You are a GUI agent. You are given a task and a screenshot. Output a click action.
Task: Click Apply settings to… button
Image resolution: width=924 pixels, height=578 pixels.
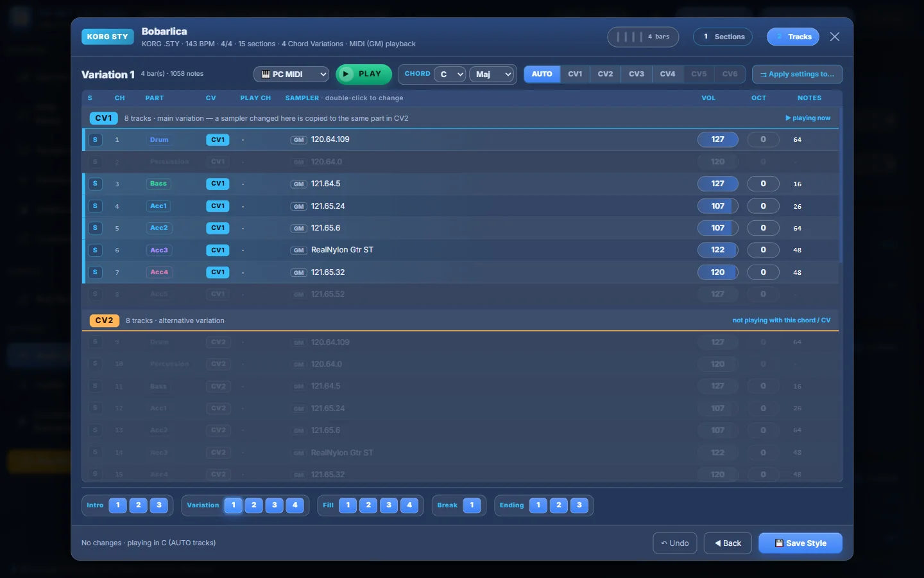tap(798, 74)
